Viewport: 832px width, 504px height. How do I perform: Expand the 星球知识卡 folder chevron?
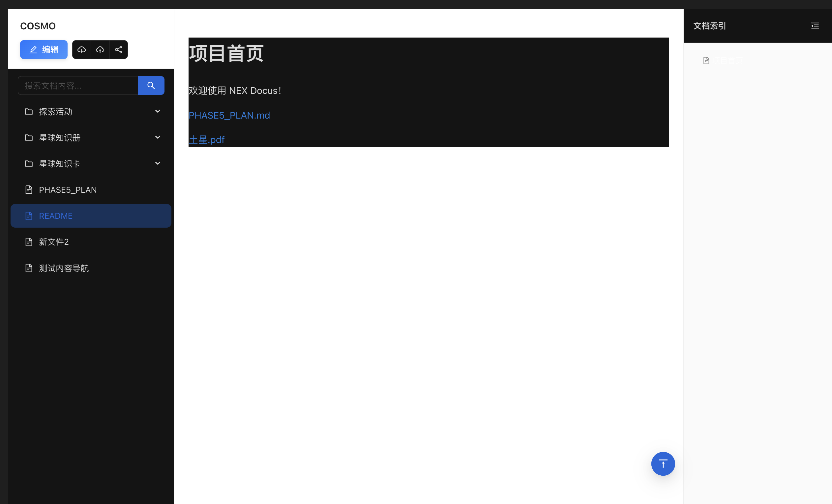tap(157, 163)
